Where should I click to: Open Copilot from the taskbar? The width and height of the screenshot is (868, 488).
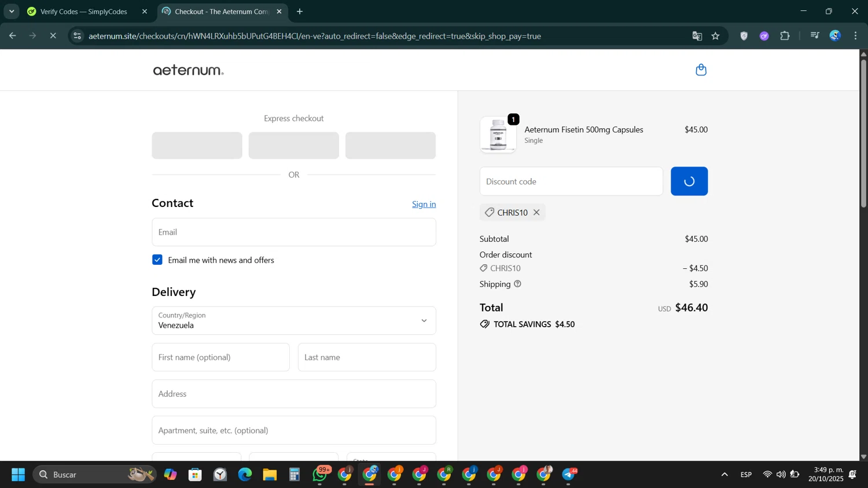click(170, 475)
